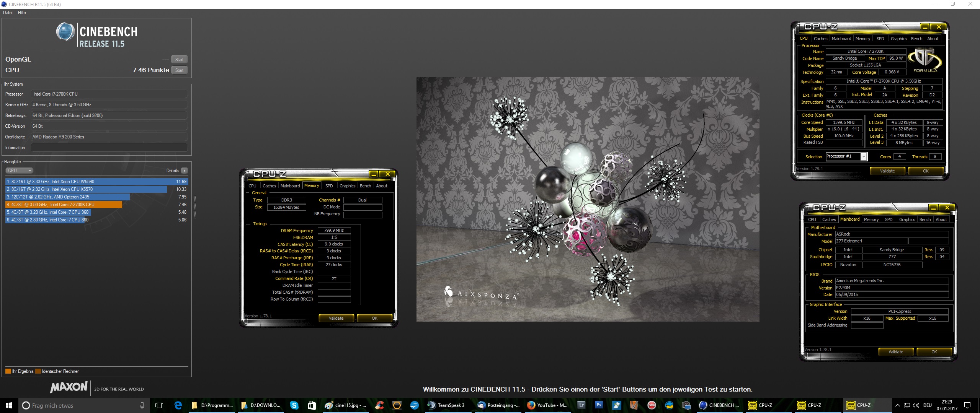980x413 pixels.
Task: Click the DEU language indicator
Action: click(927, 405)
